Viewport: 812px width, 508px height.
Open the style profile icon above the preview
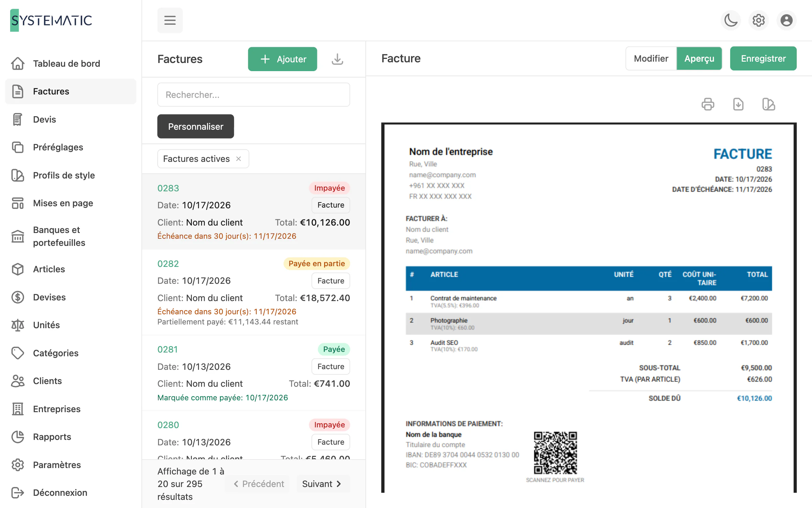click(x=769, y=104)
